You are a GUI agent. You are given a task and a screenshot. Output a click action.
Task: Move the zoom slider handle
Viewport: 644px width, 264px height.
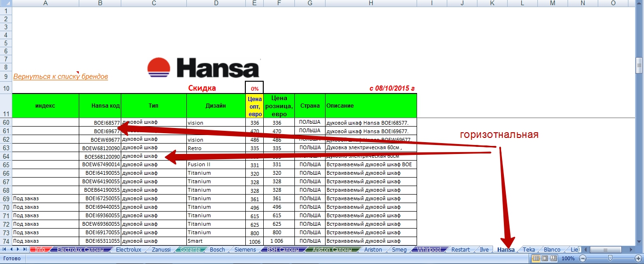click(611, 258)
